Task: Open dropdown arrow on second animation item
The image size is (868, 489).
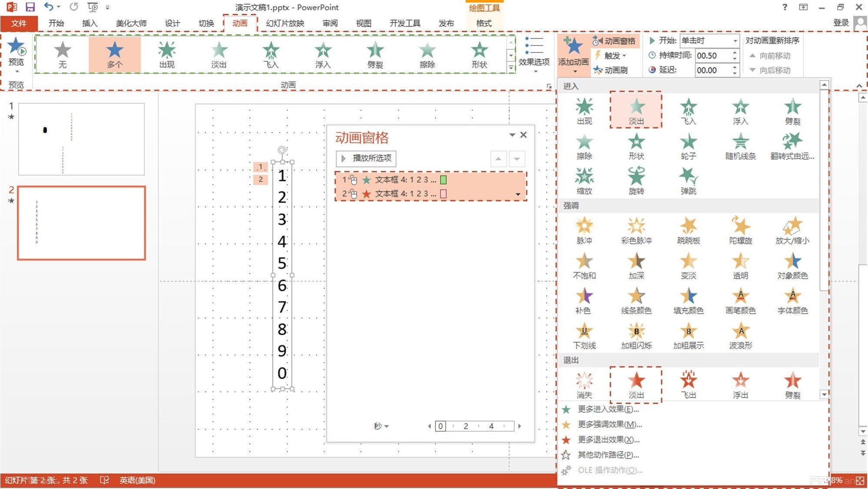Action: pyautogui.click(x=518, y=194)
